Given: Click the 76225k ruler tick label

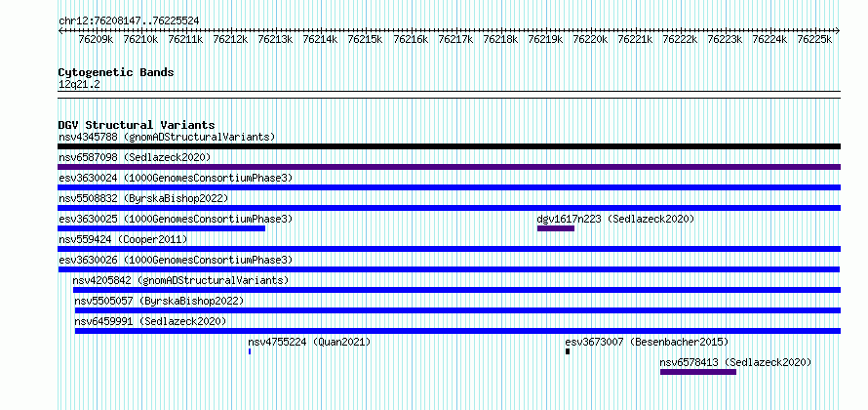Looking at the screenshot, I should pos(815,40).
